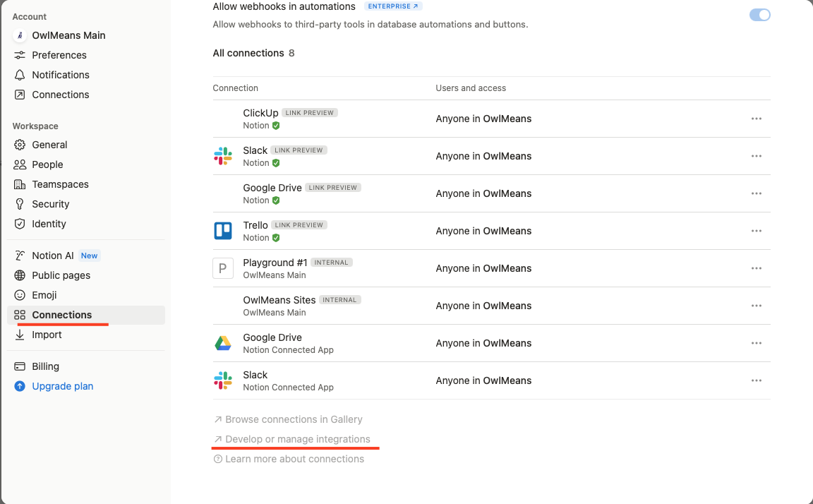Click the ClickUp connection name

(261, 112)
